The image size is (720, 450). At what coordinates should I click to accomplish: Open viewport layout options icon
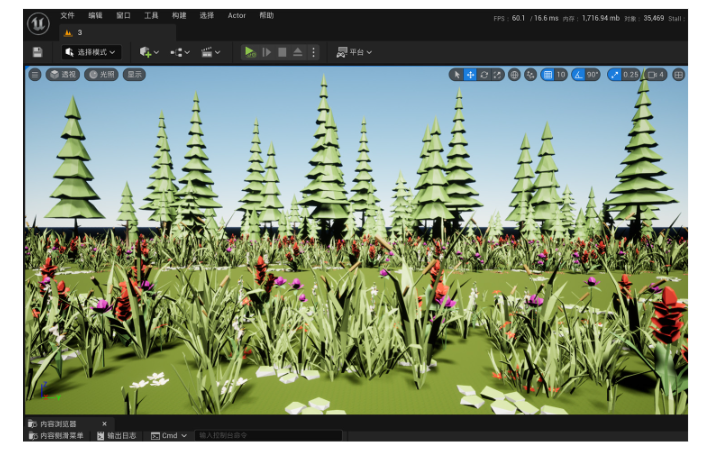[678, 75]
